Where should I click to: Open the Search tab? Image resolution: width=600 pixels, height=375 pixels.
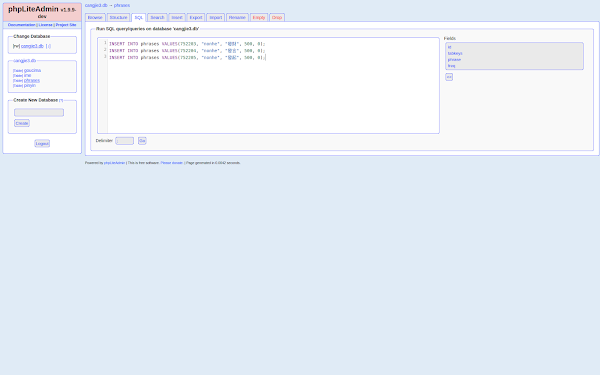tap(157, 18)
